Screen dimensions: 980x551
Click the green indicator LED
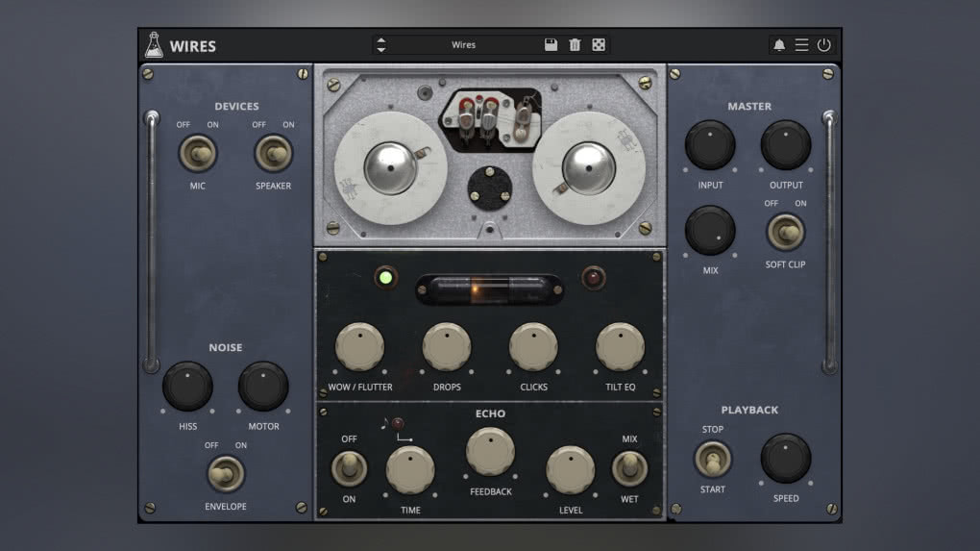point(385,278)
